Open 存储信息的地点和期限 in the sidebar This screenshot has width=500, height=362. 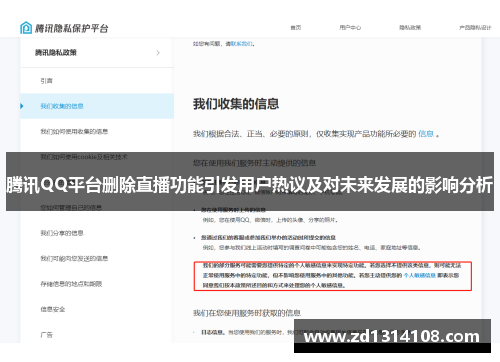click(71, 284)
